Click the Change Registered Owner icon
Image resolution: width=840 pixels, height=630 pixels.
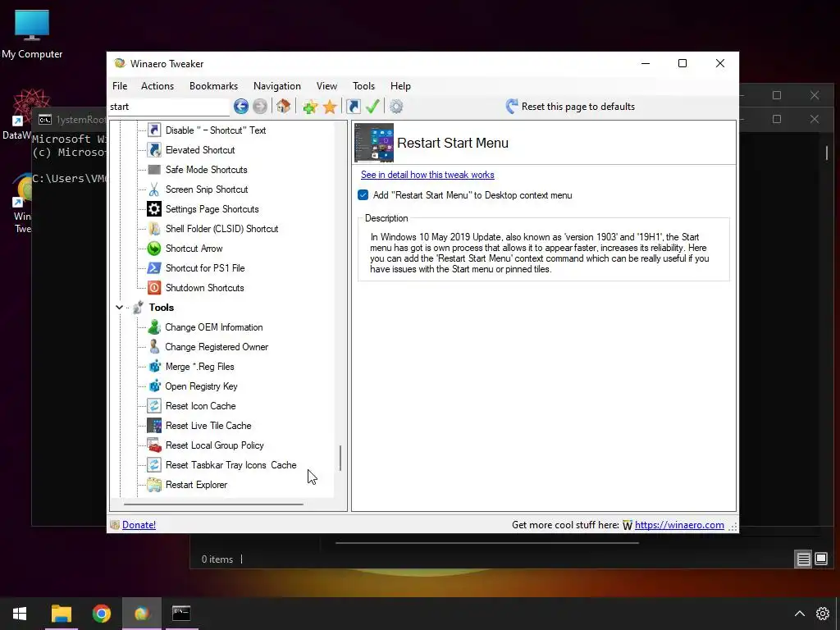point(154,347)
